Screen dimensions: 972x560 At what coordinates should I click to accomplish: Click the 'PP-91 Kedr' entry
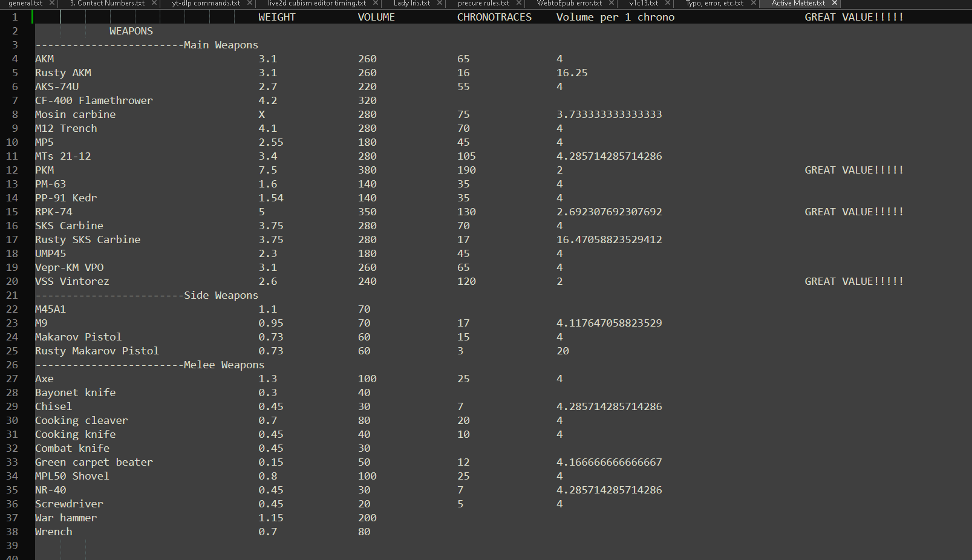pyautogui.click(x=66, y=198)
